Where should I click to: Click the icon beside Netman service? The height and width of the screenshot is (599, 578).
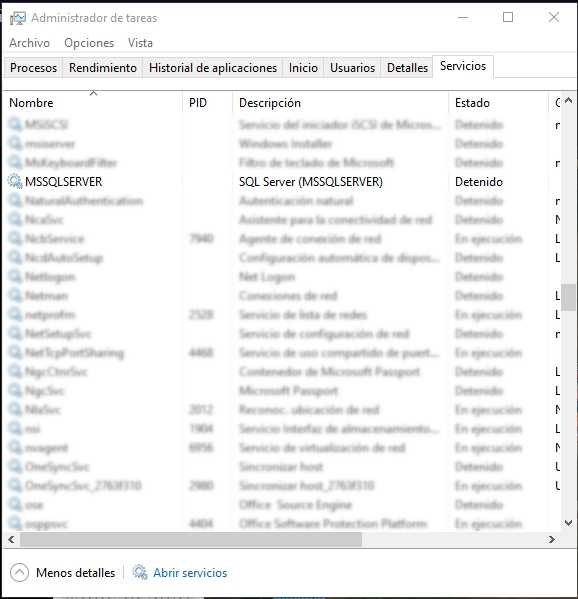pyautogui.click(x=15, y=296)
